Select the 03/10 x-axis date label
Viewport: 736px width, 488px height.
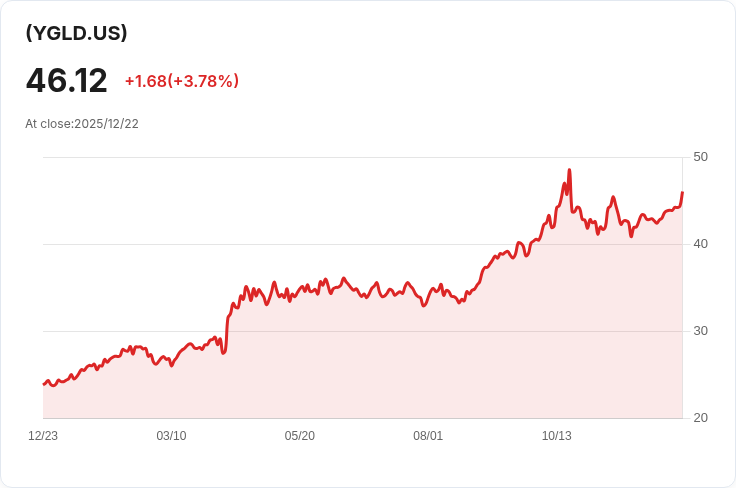pos(171,436)
